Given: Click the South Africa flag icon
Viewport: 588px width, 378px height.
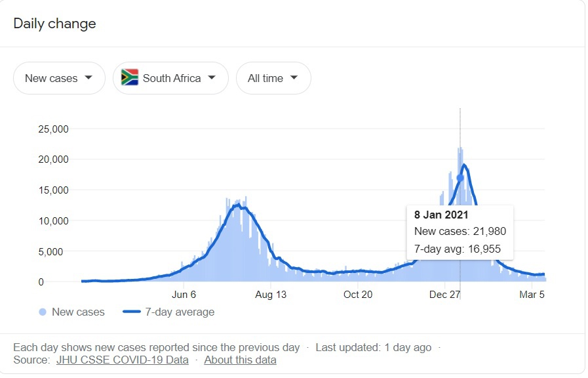Looking at the screenshot, I should pos(130,77).
